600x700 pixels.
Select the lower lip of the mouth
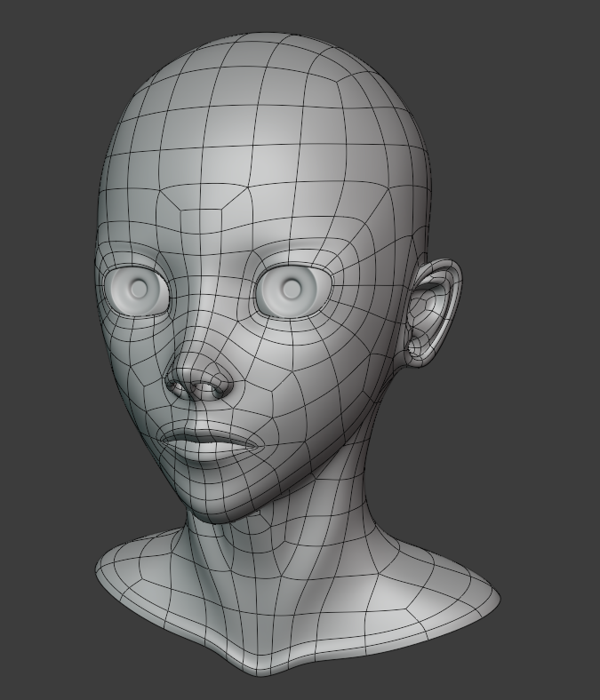[x=212, y=454]
